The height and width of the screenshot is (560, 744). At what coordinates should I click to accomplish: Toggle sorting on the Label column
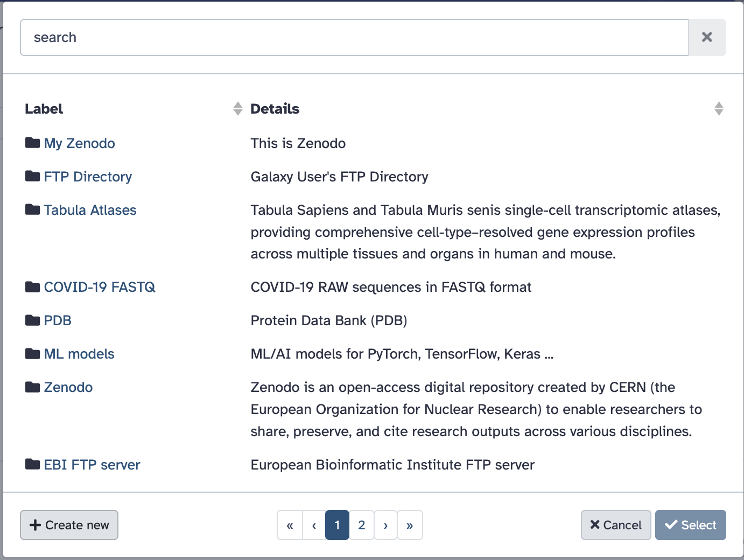click(x=237, y=108)
